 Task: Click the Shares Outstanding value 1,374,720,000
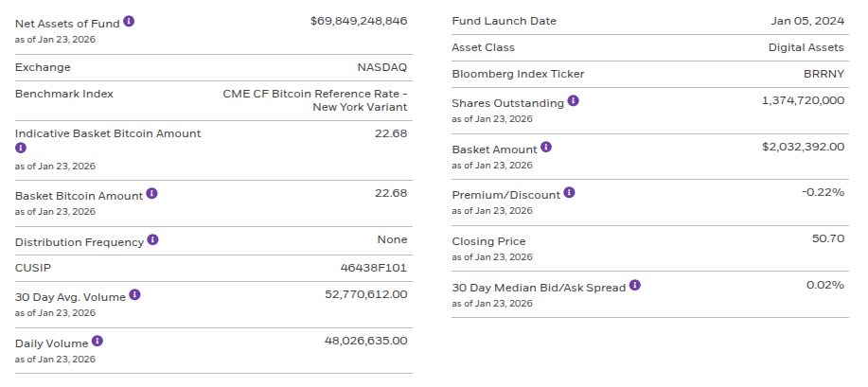pos(803,100)
